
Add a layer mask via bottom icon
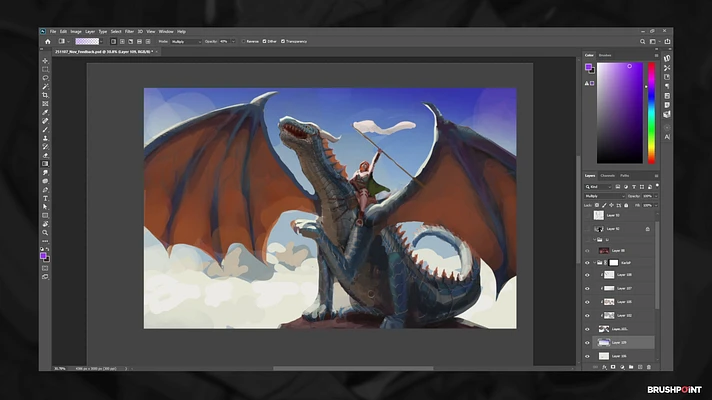click(613, 367)
